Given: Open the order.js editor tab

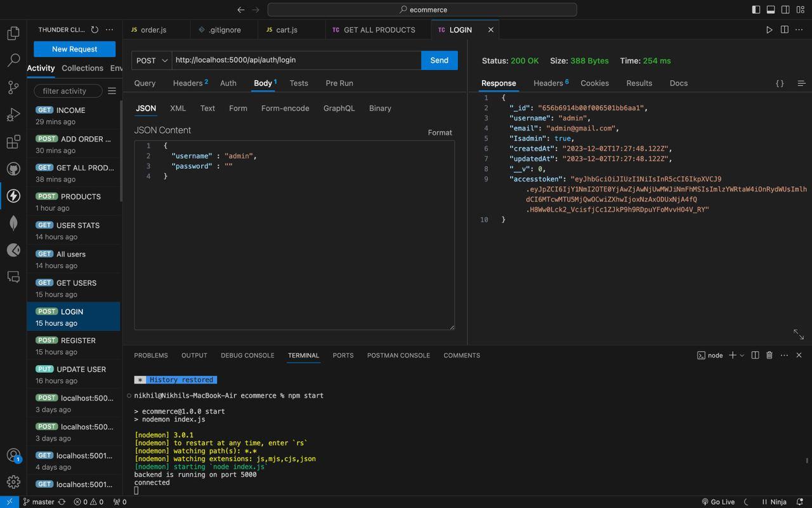Looking at the screenshot, I should tap(154, 30).
